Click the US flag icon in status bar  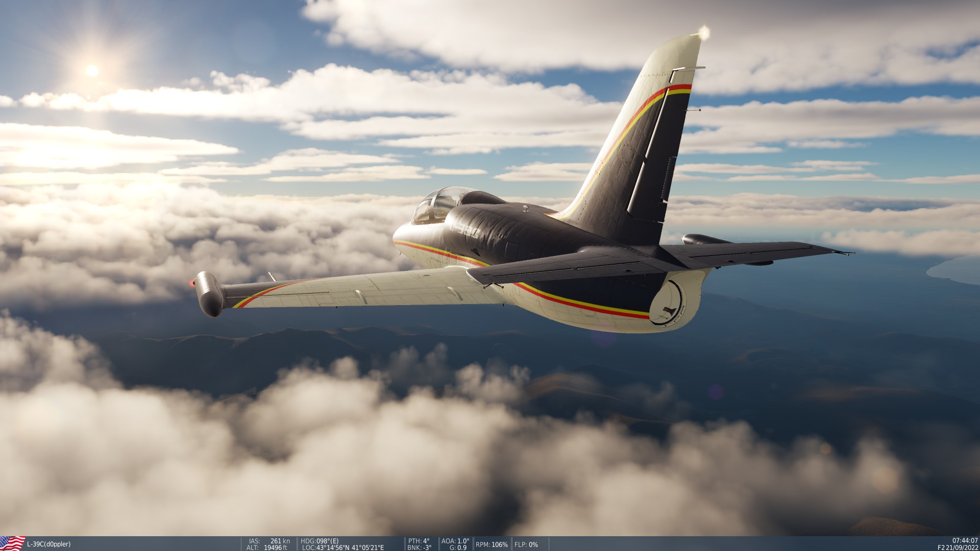pos(12,543)
